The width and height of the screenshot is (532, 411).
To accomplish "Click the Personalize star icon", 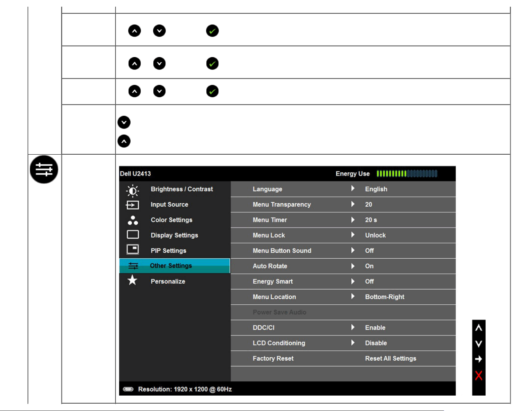I will [133, 280].
